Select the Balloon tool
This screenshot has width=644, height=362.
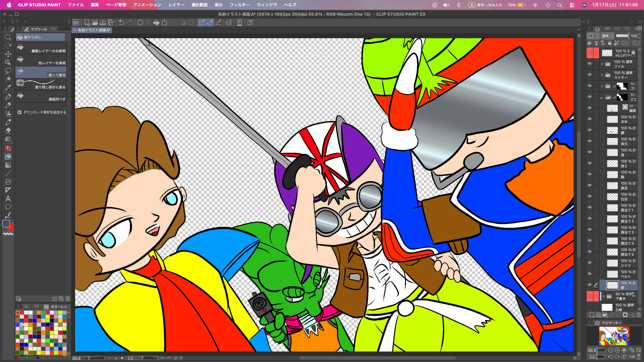8,207
